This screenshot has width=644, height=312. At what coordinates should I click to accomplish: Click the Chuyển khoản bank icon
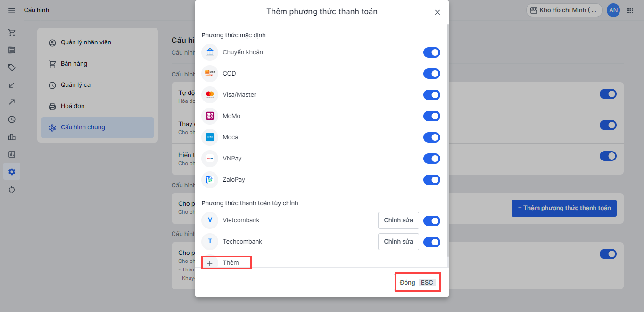[x=210, y=52]
